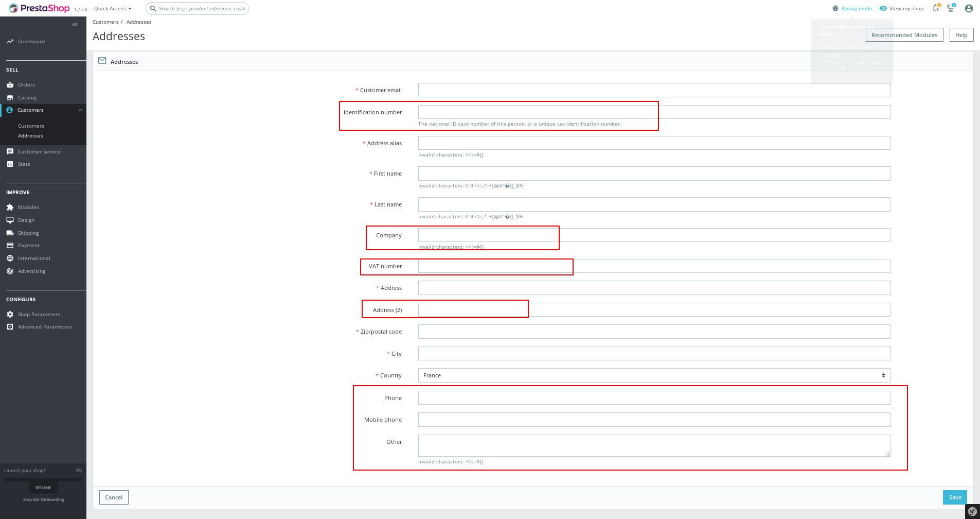Focus the Company field
Image resolution: width=980 pixels, height=519 pixels.
point(654,235)
